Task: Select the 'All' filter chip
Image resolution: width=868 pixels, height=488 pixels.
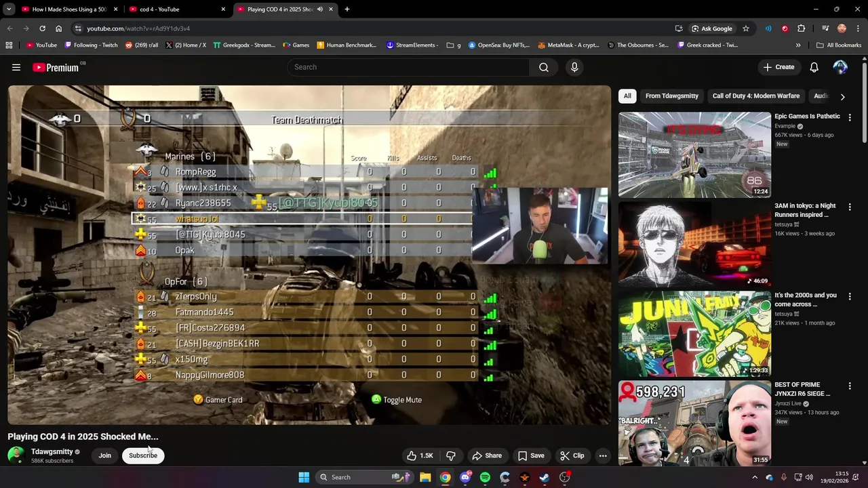Action: [627, 96]
